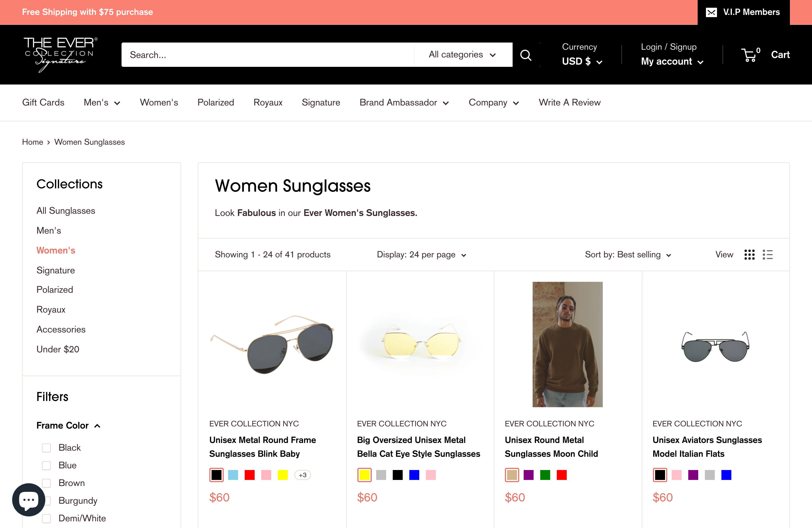812x528 pixels.
Task: Click the V.I.P Members envelope icon
Action: 712,12
